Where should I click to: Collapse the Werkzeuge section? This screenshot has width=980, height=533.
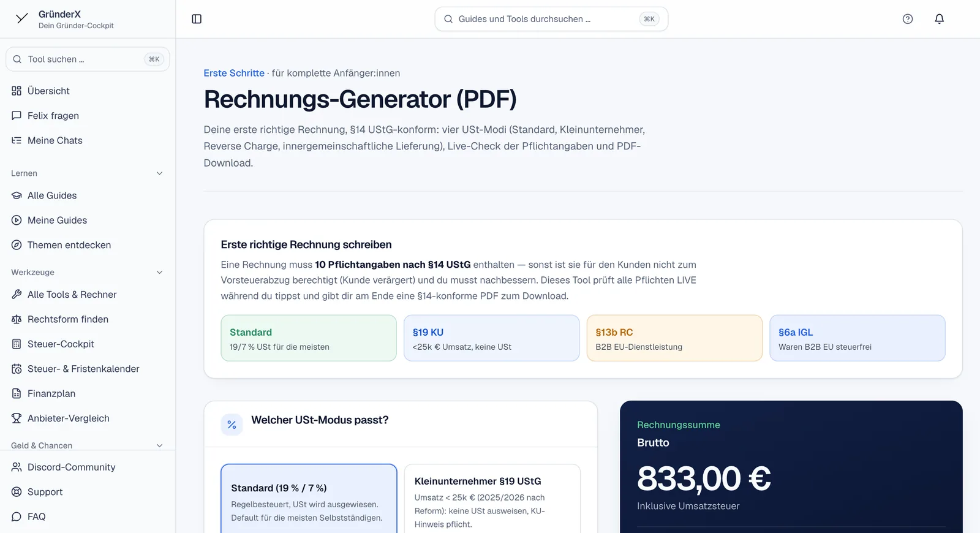(x=159, y=272)
